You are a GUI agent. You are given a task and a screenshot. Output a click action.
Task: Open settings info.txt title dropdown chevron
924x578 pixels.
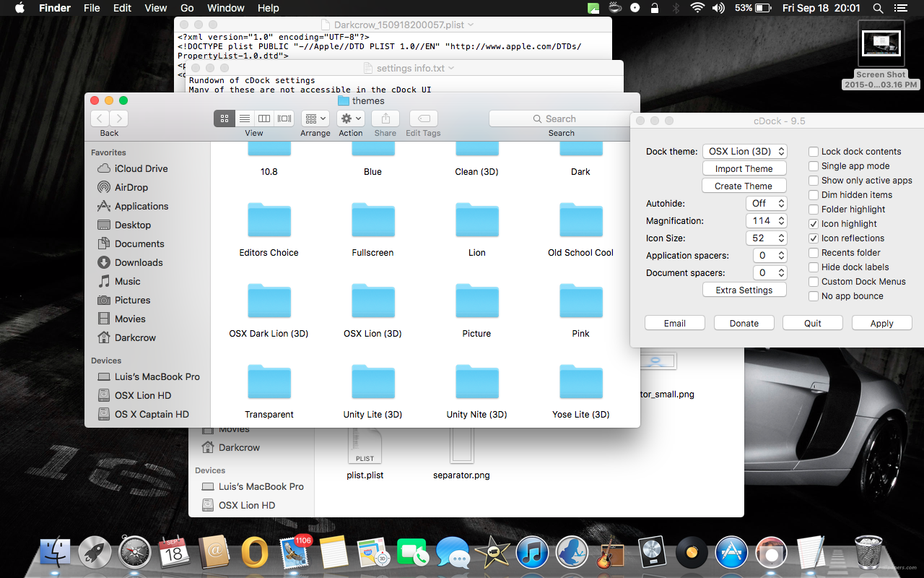(x=452, y=68)
